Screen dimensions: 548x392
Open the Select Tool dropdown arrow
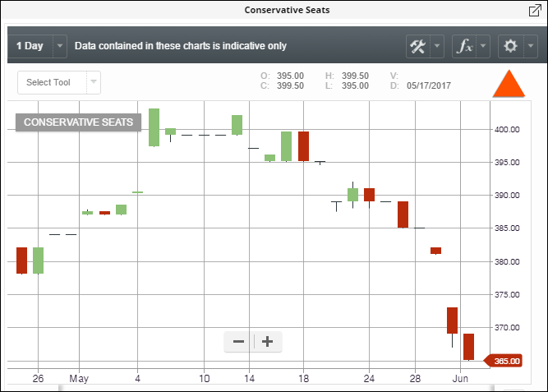click(x=94, y=82)
